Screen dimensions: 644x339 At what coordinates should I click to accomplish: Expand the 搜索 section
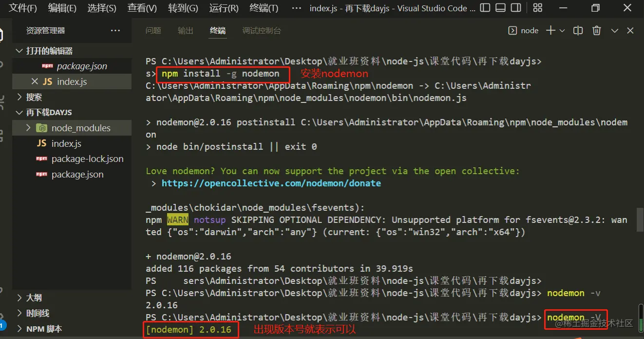[x=72, y=97]
